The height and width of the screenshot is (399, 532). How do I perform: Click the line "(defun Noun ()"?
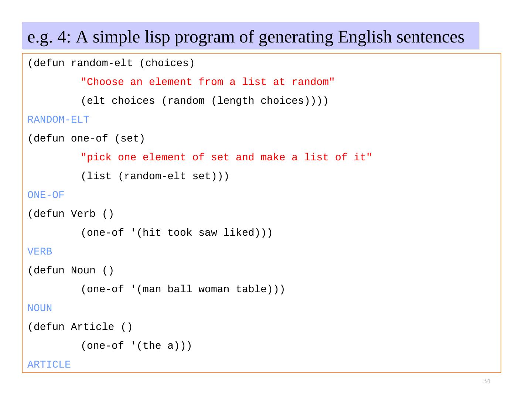tap(71, 271)
